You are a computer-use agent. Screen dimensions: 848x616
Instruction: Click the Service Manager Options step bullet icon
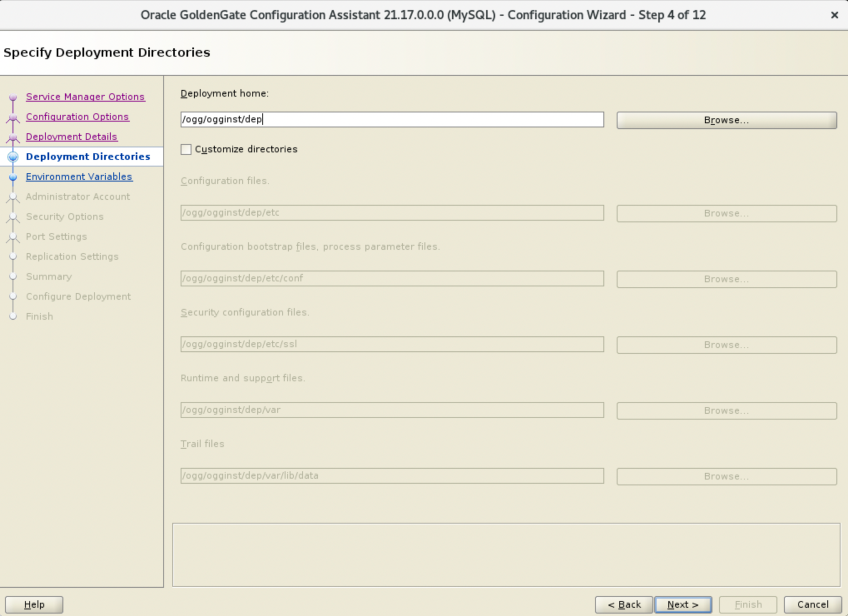click(13, 97)
